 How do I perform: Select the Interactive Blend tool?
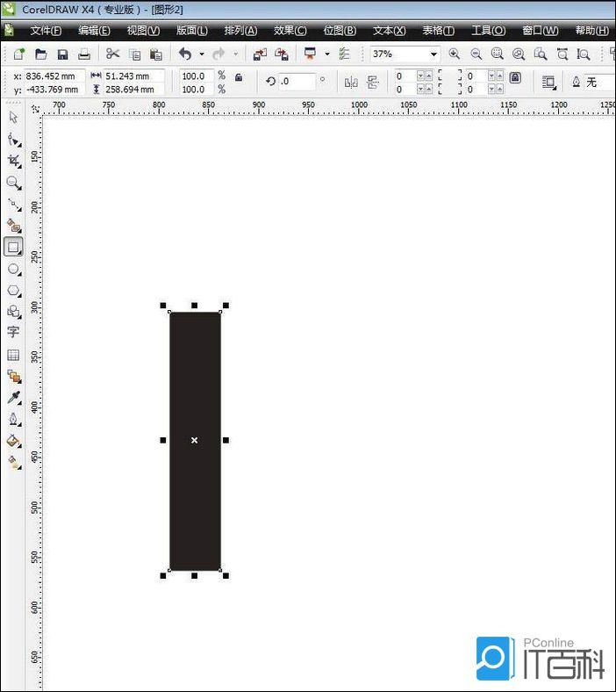(14, 377)
